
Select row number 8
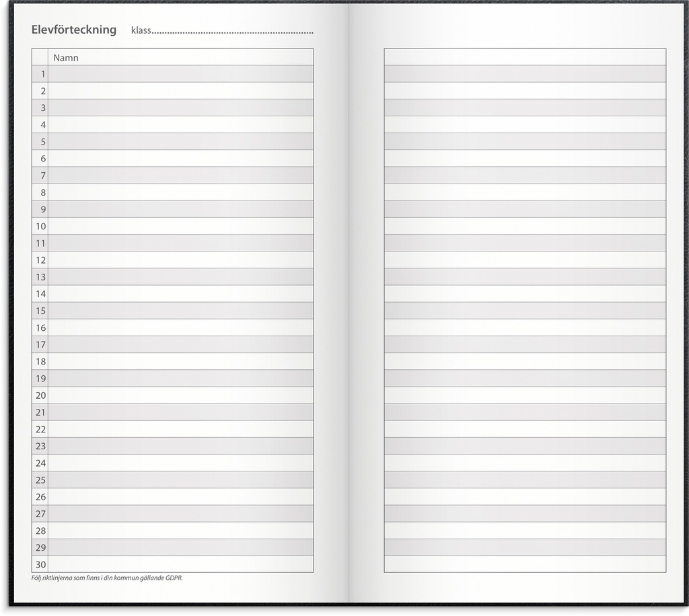[x=172, y=192]
